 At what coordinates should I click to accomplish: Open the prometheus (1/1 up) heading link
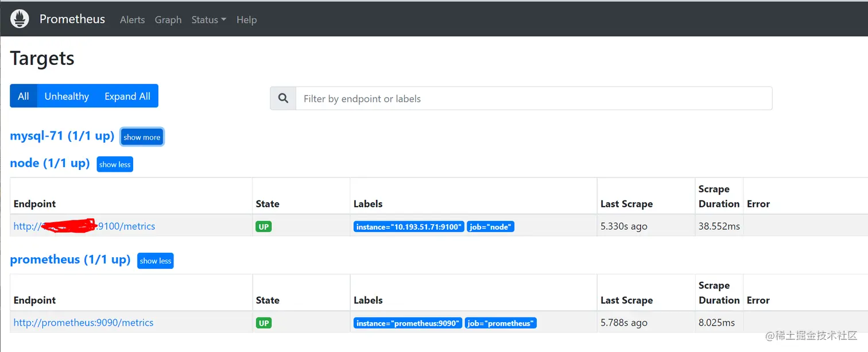tap(70, 260)
